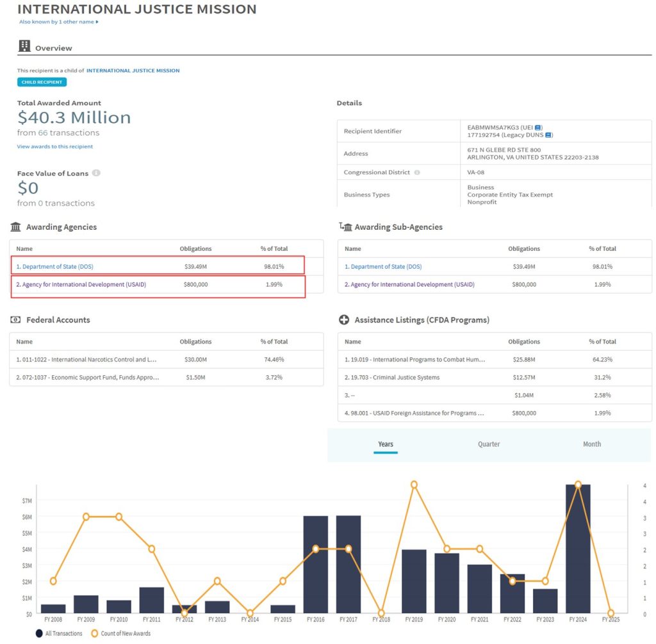Click the Awarding Agencies bank icon
This screenshot has width=656, height=644.
16,227
